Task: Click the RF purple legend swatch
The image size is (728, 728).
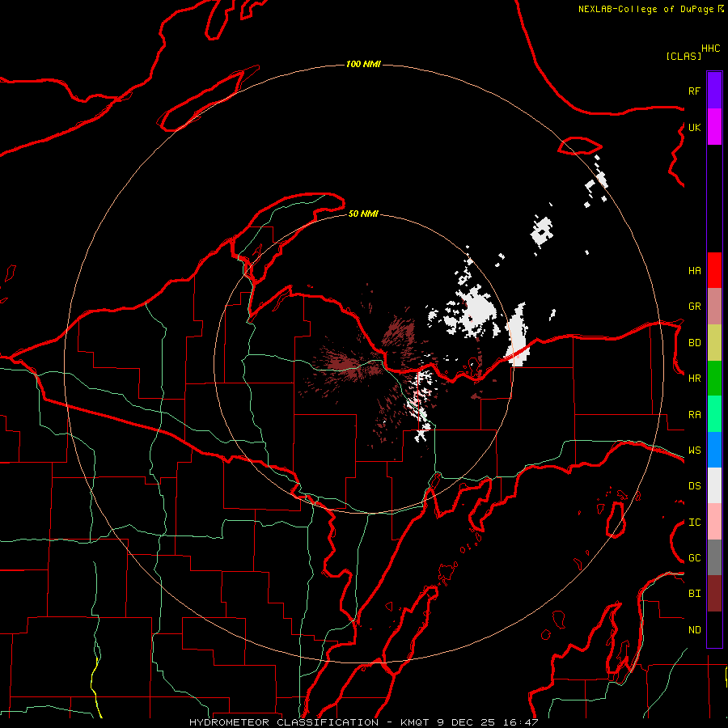Action: pos(714,91)
